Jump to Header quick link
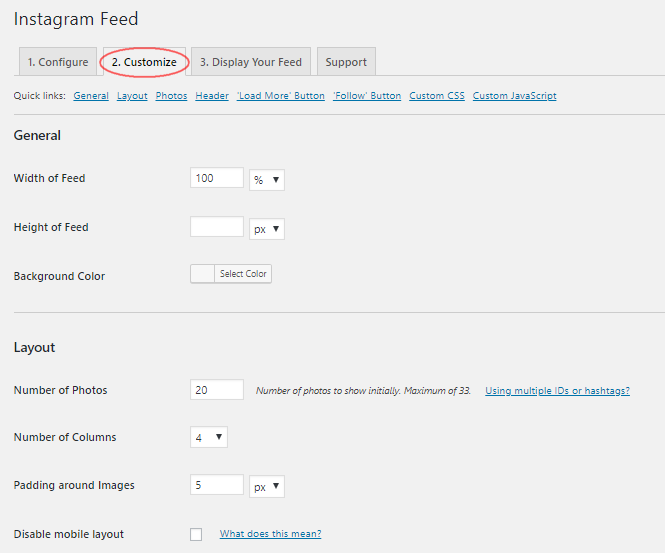The width and height of the screenshot is (665, 553). 212,96
